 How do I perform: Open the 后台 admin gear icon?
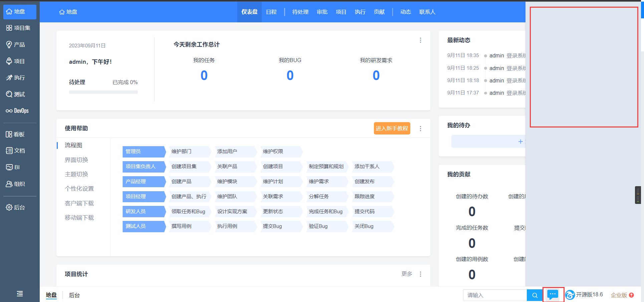click(x=9, y=207)
